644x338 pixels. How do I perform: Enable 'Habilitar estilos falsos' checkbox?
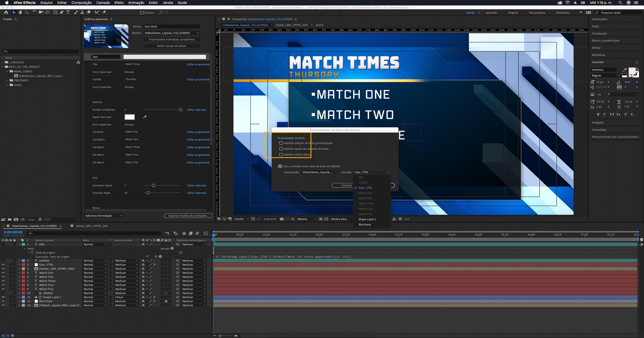click(x=281, y=155)
